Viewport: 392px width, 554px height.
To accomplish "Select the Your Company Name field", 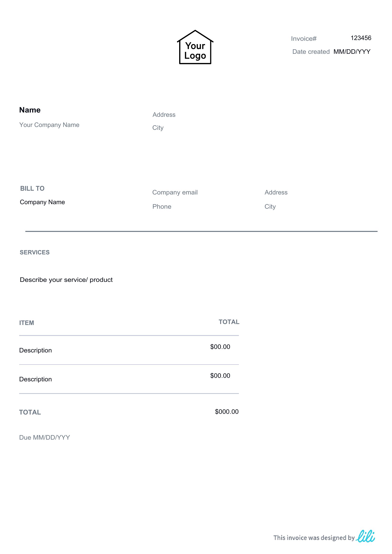I will point(49,125).
